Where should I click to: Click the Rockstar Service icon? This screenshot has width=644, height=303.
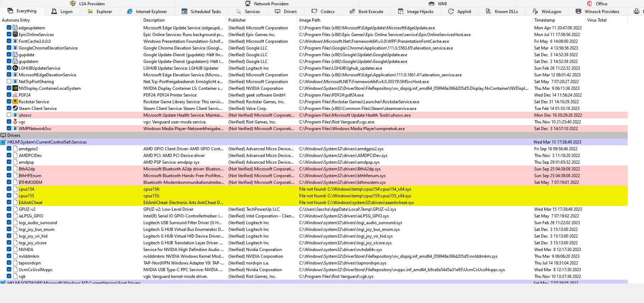(x=15, y=101)
